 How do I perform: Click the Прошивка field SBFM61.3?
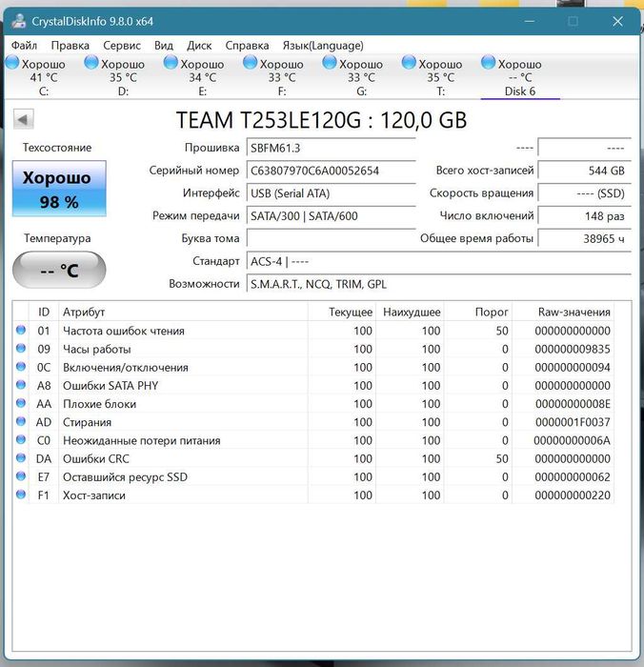click(332, 148)
